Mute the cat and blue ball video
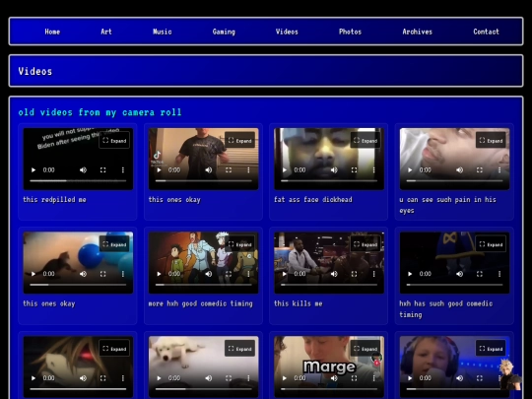 point(83,274)
